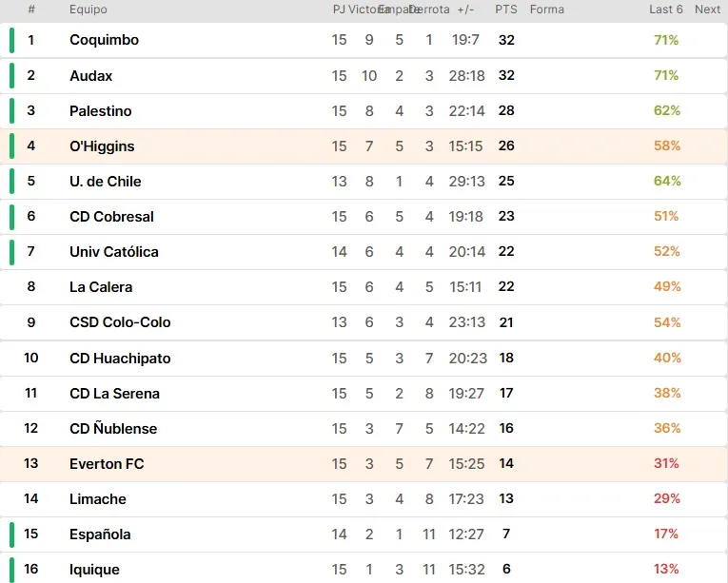Image resolution: width=728 pixels, height=583 pixels.
Task: Click the PJ column header
Action: [339, 10]
